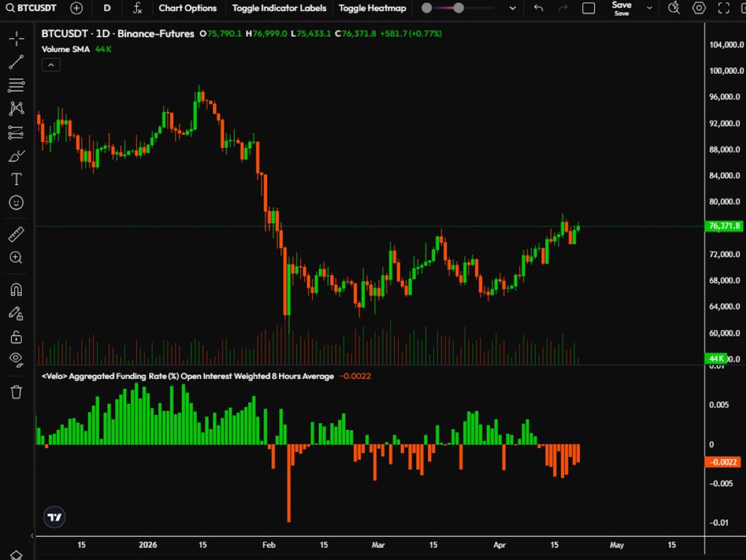The width and height of the screenshot is (746, 560).
Task: Open the BTCUSDT symbol search
Action: (31, 8)
